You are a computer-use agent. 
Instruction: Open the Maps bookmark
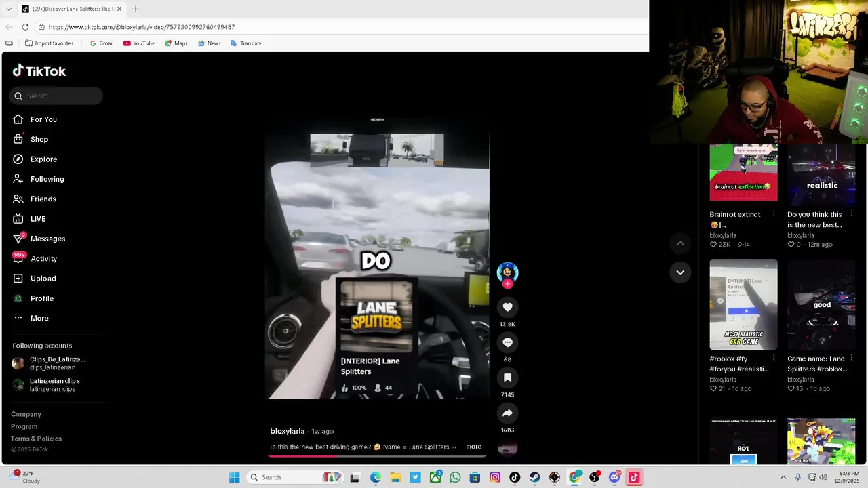(x=176, y=43)
